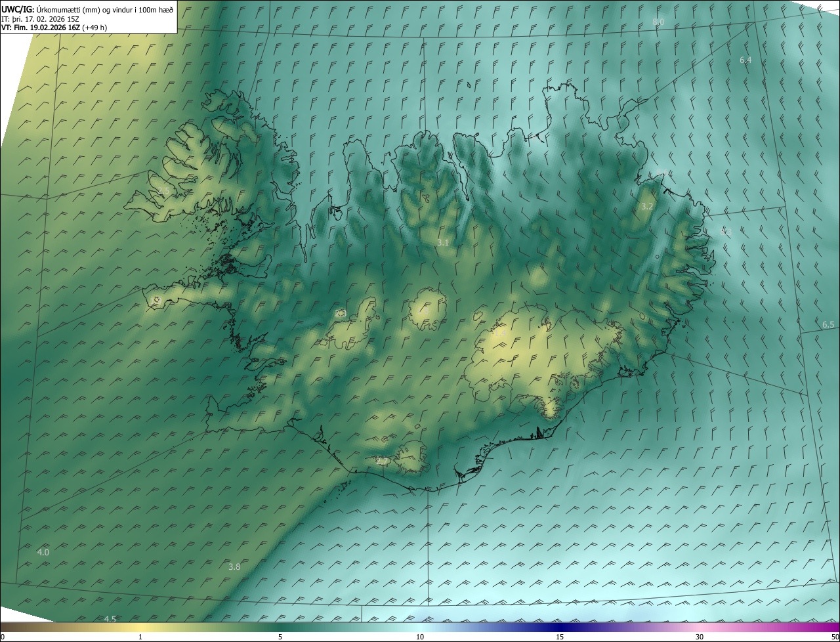Click the initial time line 'IT: þri. 17. 02. 2026 15Z'
The width and height of the screenshot is (840, 642).
coord(40,19)
